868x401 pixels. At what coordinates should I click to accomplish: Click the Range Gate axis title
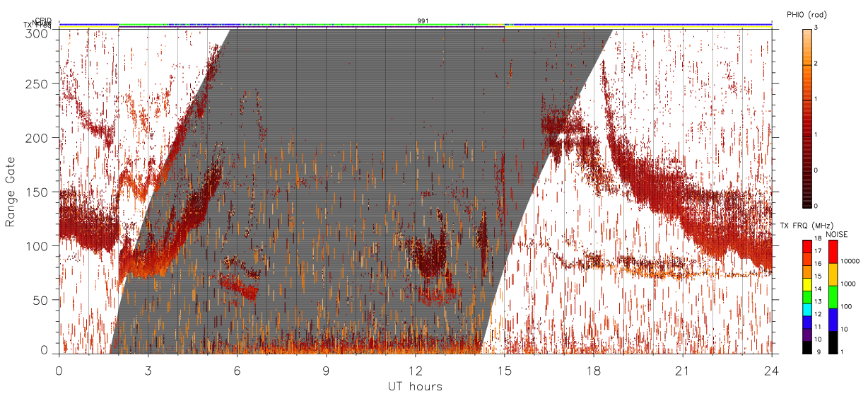click(11, 192)
